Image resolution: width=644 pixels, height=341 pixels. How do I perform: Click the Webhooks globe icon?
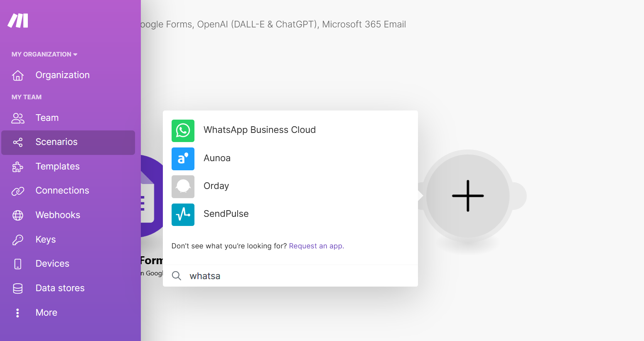pos(18,215)
